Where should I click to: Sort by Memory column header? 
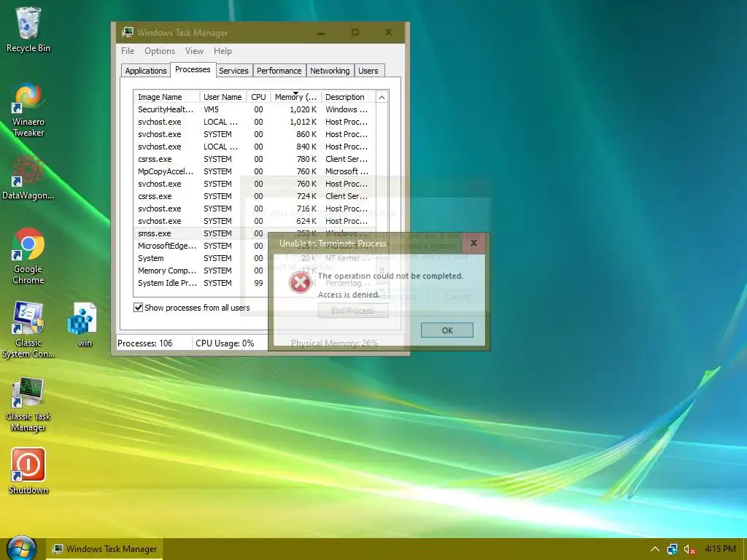pyautogui.click(x=295, y=97)
